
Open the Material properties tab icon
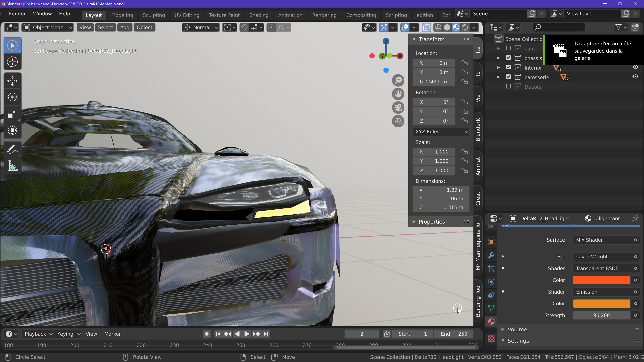[491, 321]
